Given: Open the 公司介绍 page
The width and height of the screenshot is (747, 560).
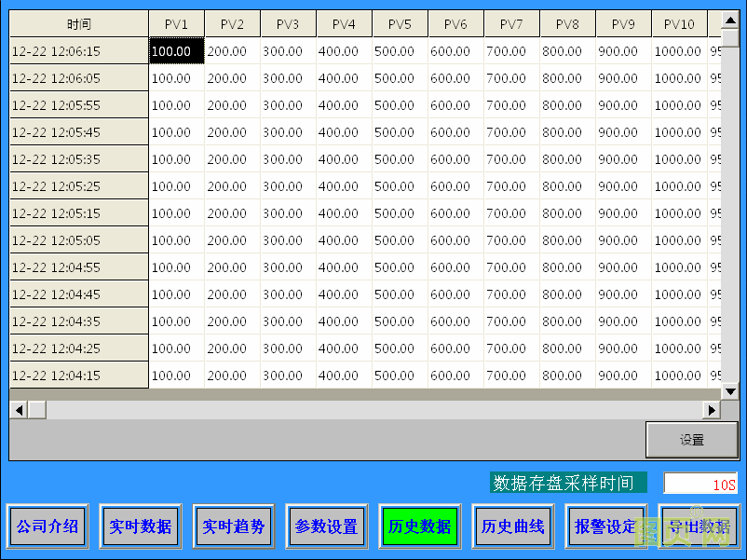Looking at the screenshot, I should [x=47, y=526].
